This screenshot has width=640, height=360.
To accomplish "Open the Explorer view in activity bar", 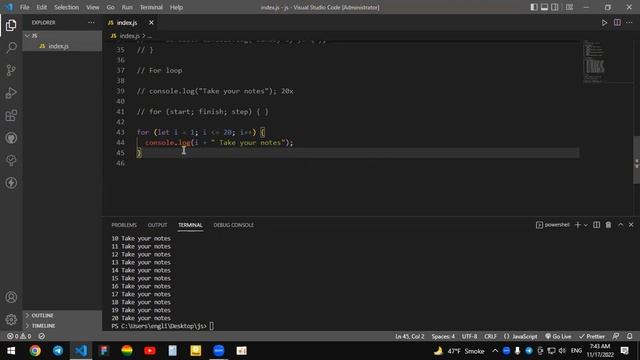I will (11, 25).
